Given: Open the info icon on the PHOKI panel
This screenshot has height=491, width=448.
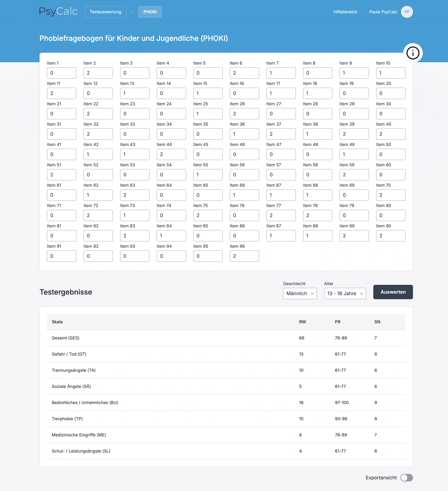Looking at the screenshot, I should point(413,53).
